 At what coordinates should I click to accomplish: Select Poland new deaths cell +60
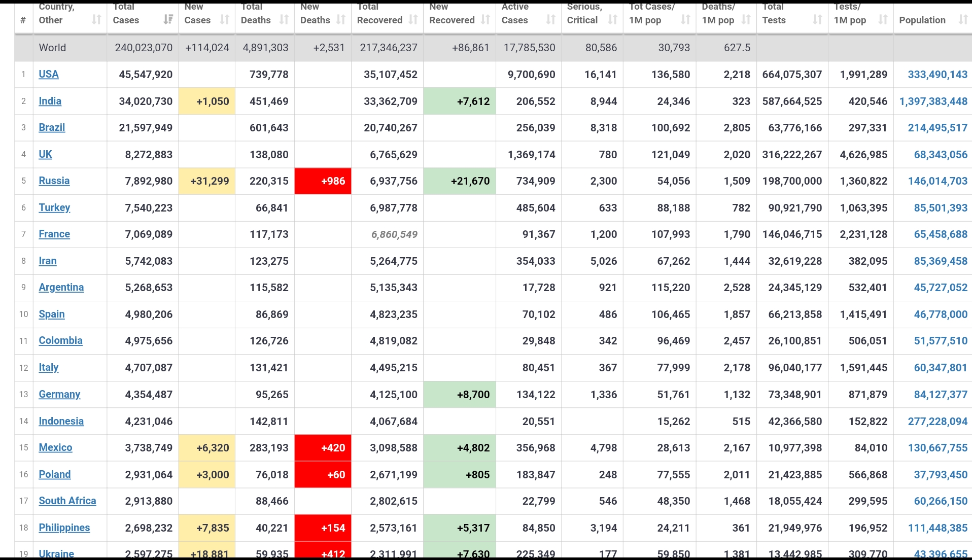coord(323,475)
